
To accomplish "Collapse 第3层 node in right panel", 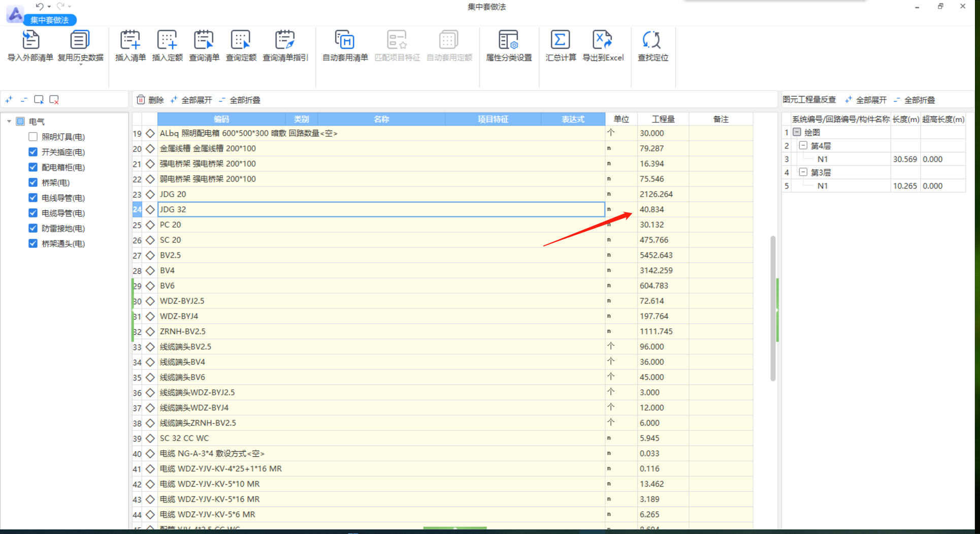I will [x=803, y=172].
